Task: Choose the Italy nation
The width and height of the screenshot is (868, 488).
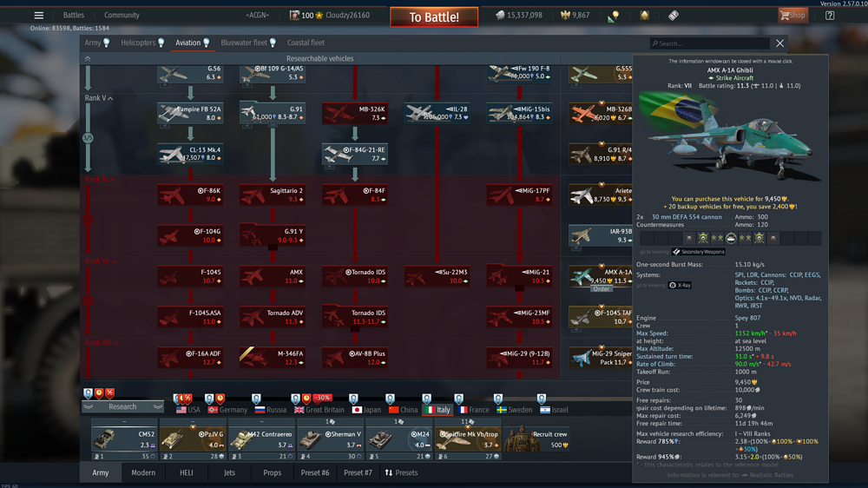Action: click(438, 410)
